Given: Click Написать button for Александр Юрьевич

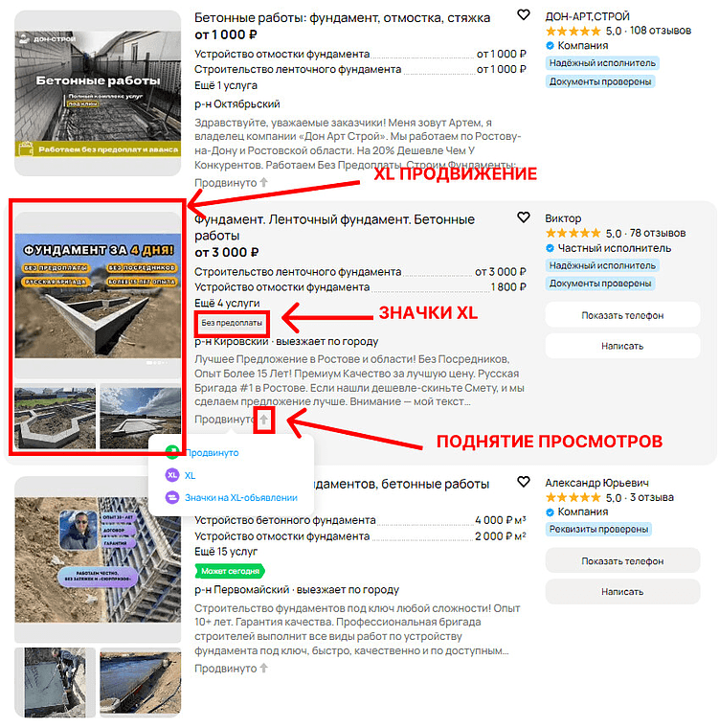Looking at the screenshot, I should 622,592.
